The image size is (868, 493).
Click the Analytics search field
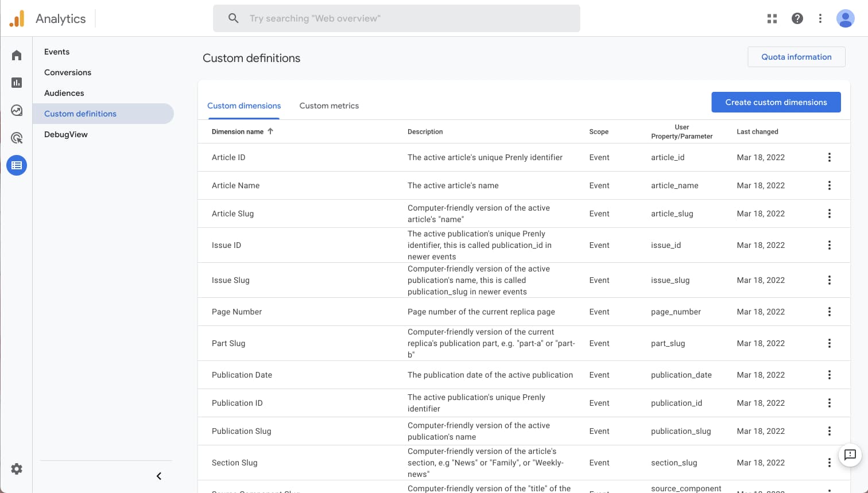tap(396, 18)
